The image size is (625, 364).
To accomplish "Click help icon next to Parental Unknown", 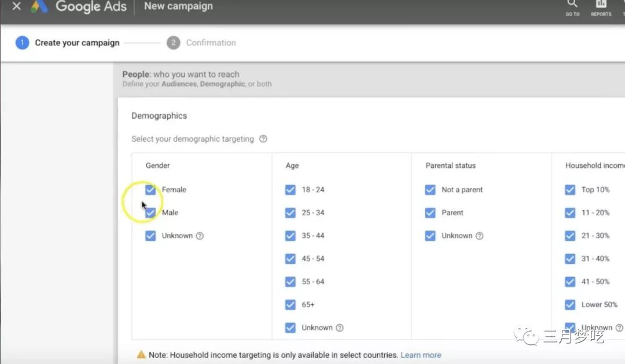I will [479, 236].
